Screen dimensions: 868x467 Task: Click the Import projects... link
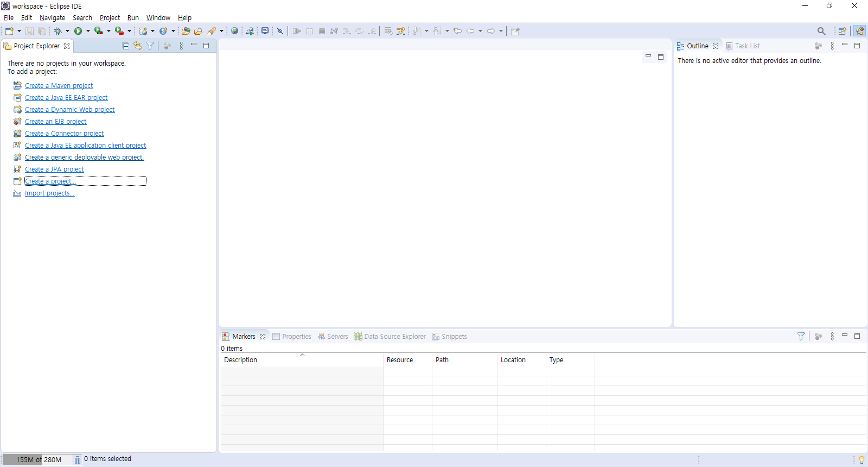(x=50, y=193)
